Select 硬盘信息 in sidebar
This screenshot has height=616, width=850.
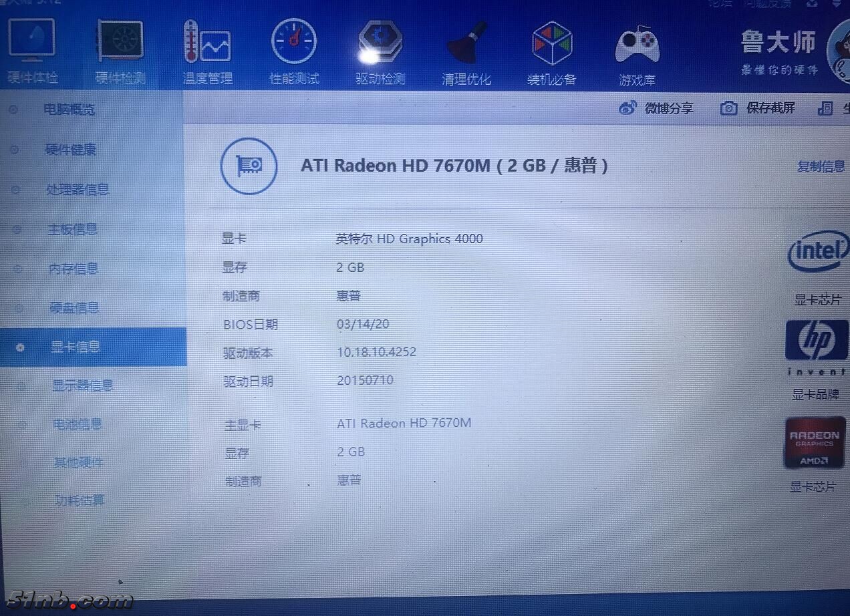point(75,307)
